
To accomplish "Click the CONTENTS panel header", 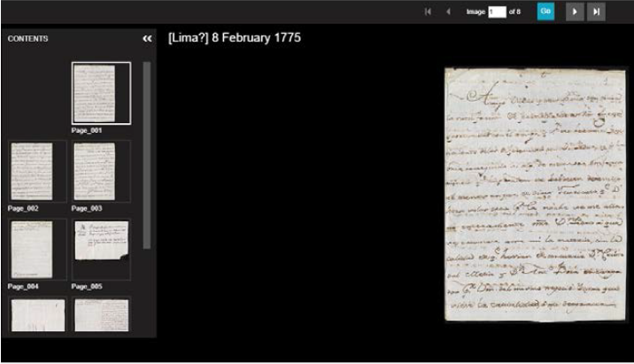I will coord(28,40).
